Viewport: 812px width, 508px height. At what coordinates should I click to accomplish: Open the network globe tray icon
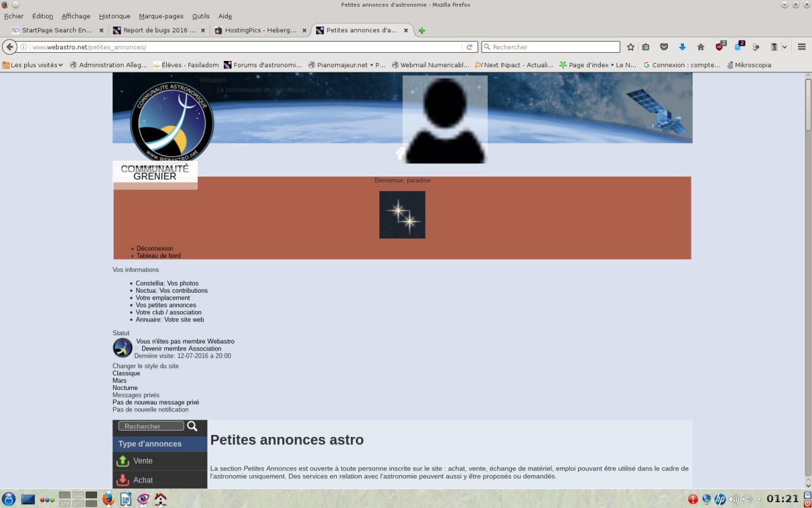707,499
